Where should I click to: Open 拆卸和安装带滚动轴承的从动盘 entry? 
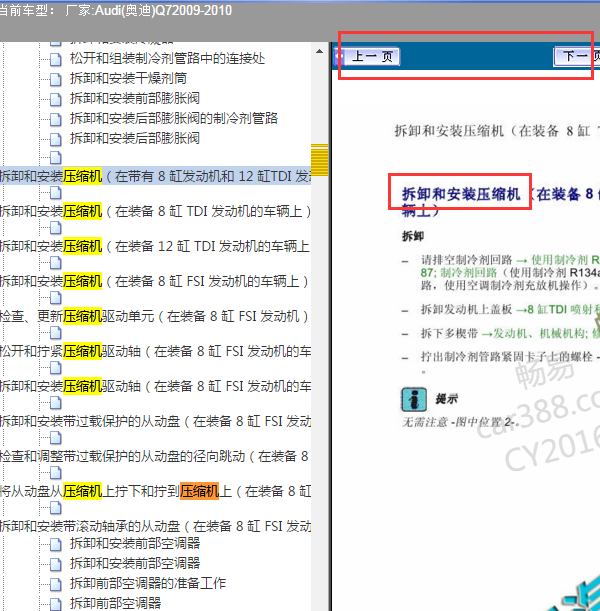(155, 526)
